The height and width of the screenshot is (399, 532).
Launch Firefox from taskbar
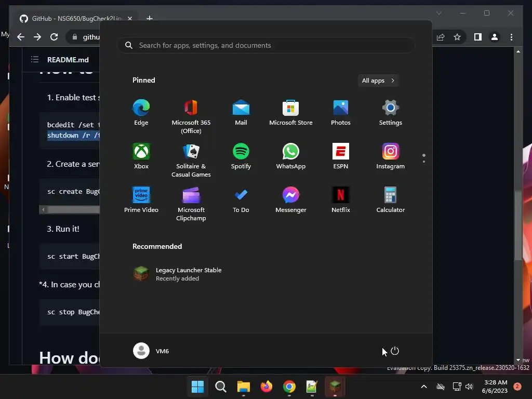267,387
